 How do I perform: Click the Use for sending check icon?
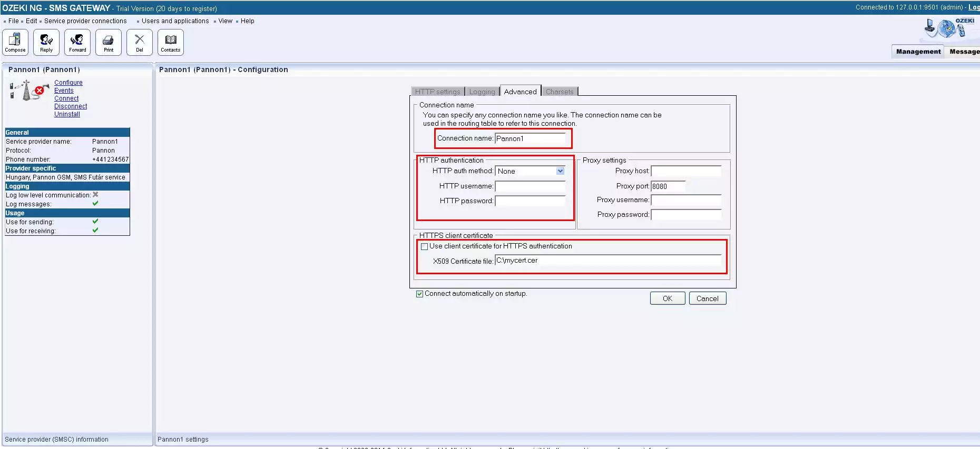click(95, 222)
